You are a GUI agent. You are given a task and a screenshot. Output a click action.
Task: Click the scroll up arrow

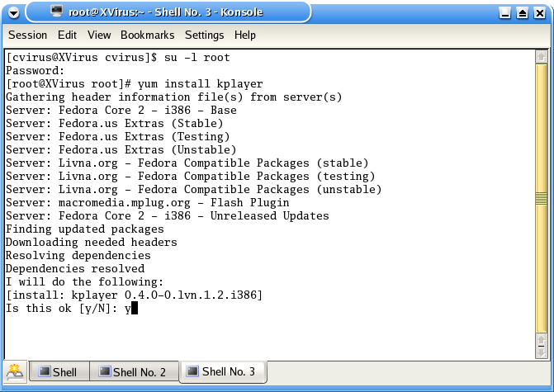click(x=541, y=56)
